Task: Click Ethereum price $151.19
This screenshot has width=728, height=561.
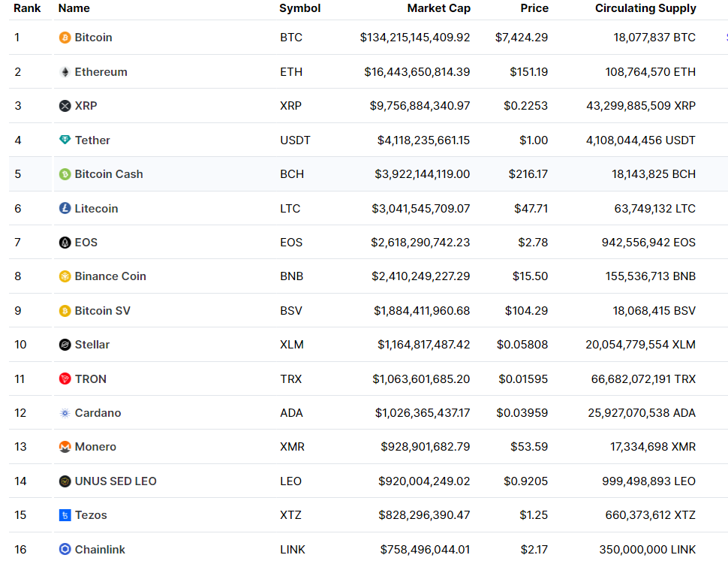Action: click(x=529, y=72)
